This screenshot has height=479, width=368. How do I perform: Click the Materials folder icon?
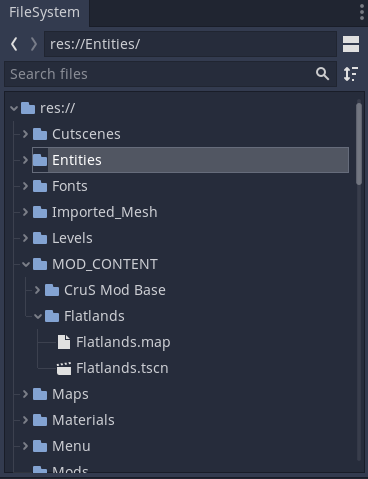click(40, 420)
